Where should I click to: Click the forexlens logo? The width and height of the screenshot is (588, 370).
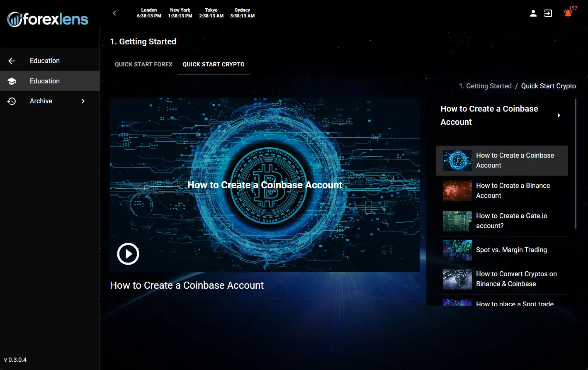(48, 19)
